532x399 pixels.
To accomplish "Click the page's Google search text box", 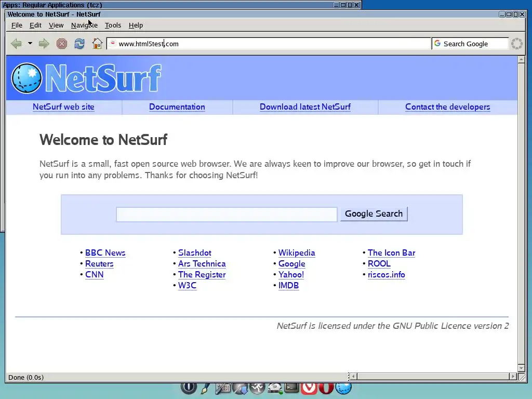I will point(227,215).
